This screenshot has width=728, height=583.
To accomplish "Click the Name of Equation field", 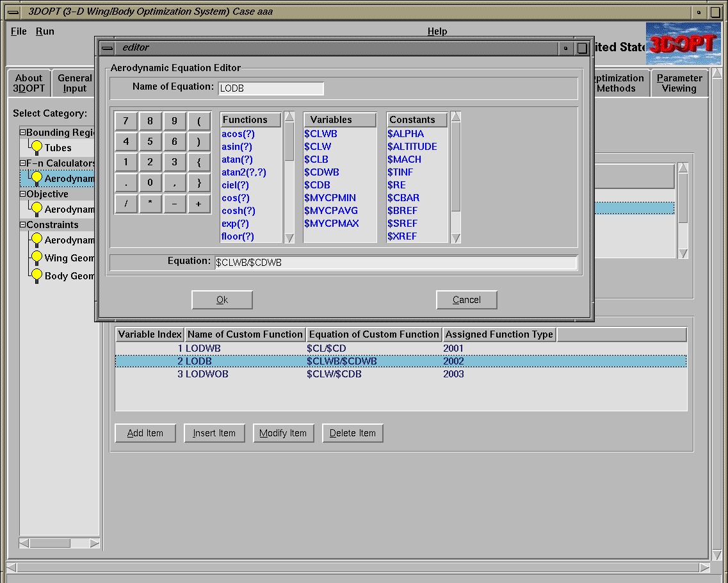I will click(x=271, y=88).
